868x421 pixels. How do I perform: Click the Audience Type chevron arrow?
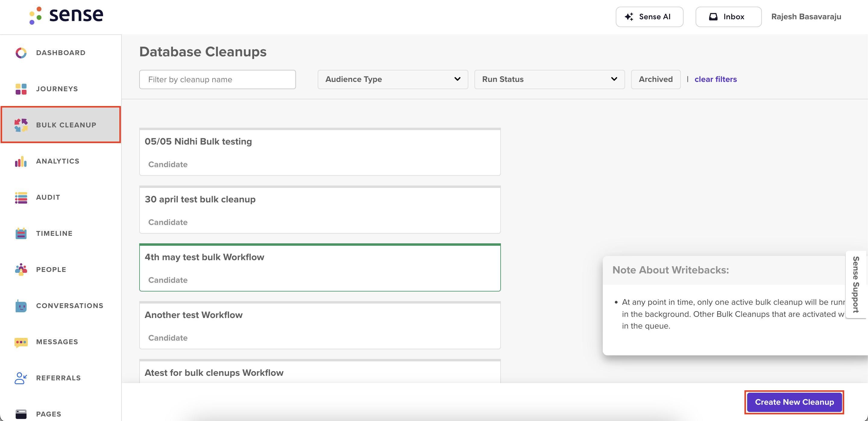point(457,79)
